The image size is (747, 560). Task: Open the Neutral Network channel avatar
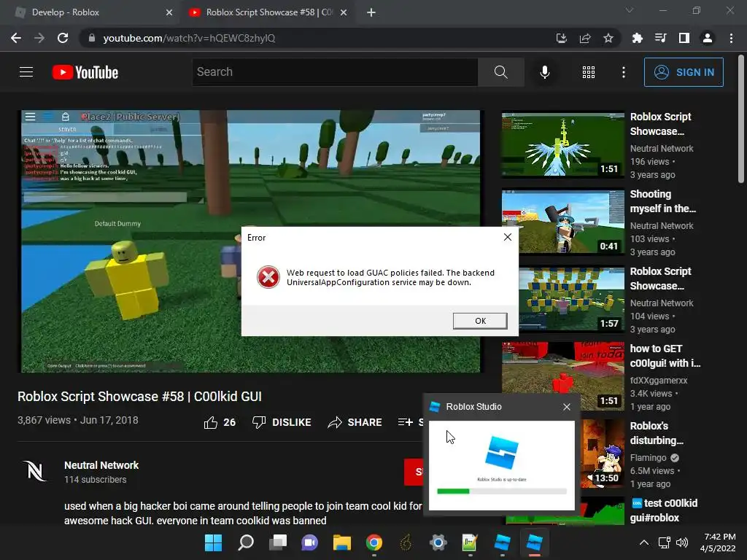click(x=34, y=471)
